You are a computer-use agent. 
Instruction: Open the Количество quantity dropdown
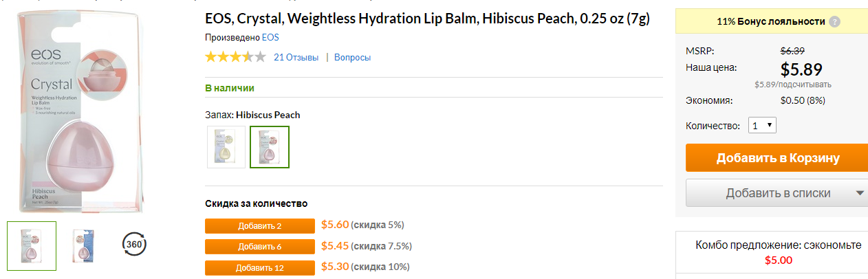(x=762, y=126)
